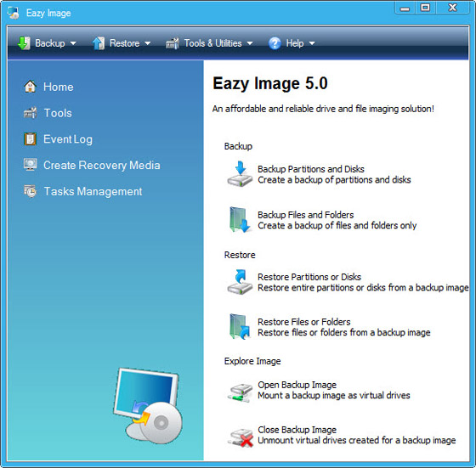Click the Backup Partitions and Disks drive icon
The width and height of the screenshot is (476, 468).
click(x=240, y=174)
